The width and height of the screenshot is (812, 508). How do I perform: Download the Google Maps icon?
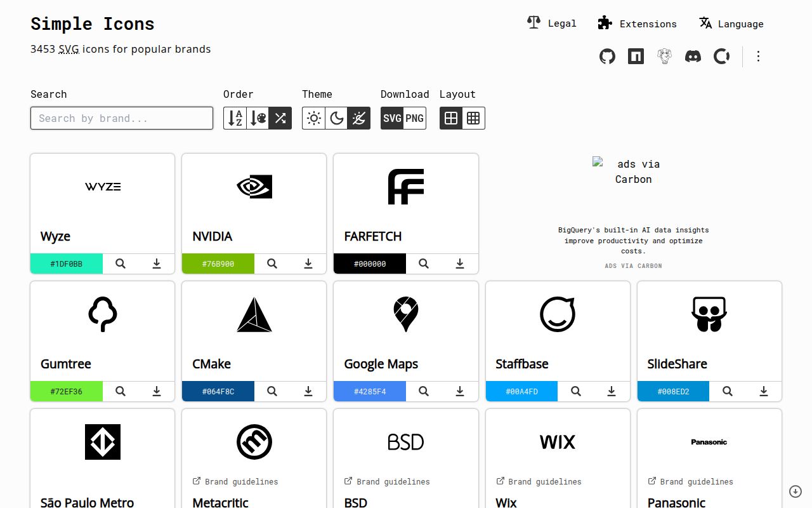[460, 391]
